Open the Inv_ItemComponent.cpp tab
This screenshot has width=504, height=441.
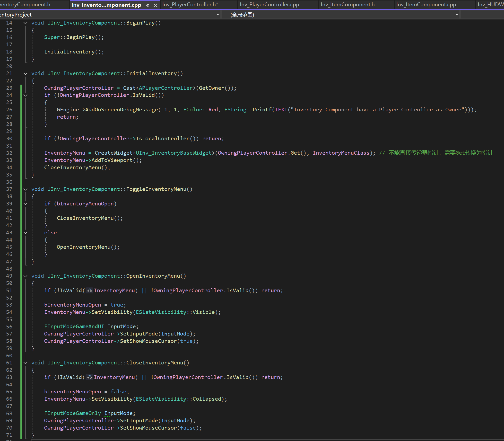(x=426, y=5)
